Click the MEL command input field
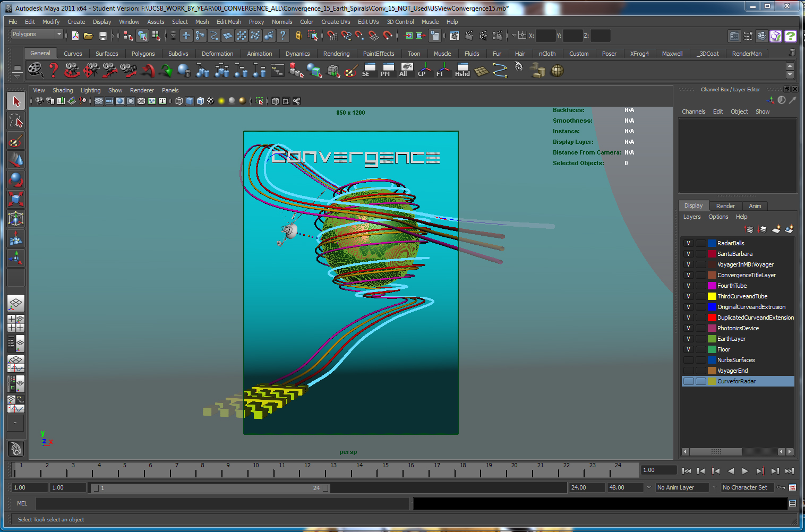Viewport: 805px width, 532px height. point(223,503)
